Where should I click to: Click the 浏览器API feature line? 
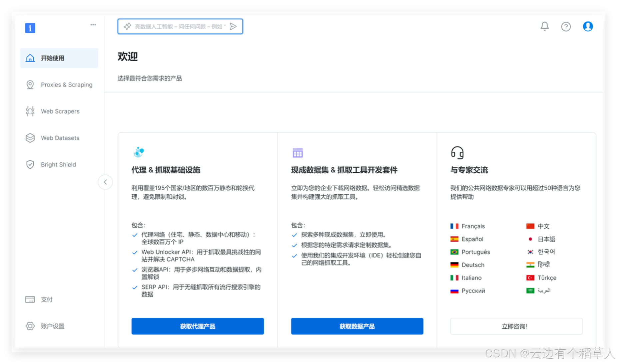202,273
